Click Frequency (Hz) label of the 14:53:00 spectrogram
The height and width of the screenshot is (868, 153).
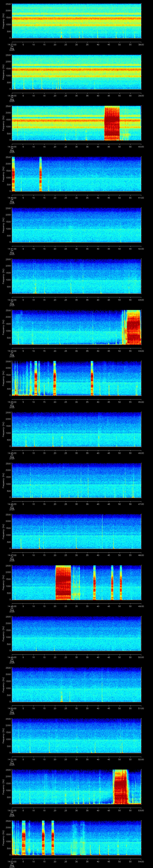click(3, 838)
